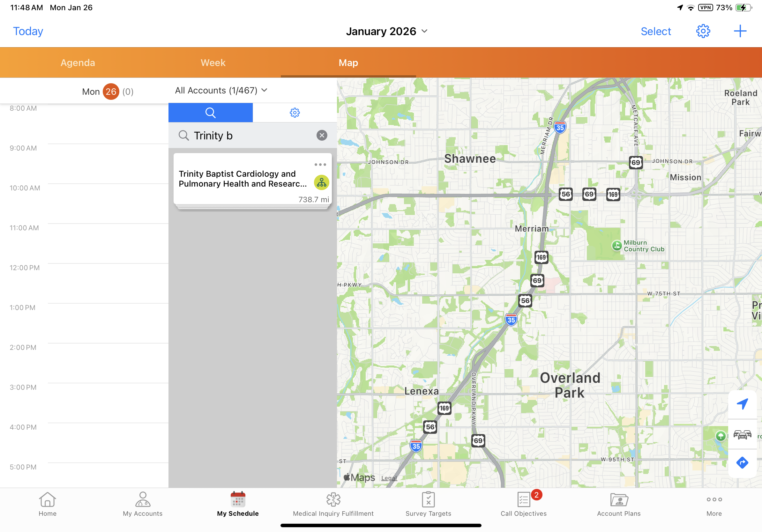
Task: Center map on current location arrow
Action: tap(742, 404)
